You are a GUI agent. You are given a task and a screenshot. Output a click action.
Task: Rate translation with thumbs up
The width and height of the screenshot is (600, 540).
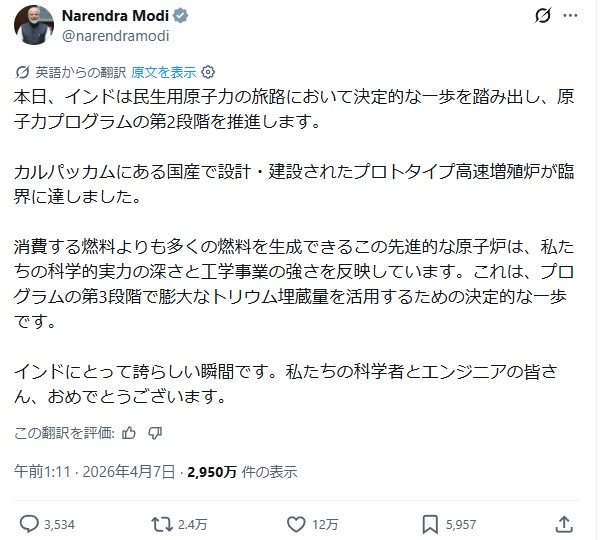(x=128, y=433)
